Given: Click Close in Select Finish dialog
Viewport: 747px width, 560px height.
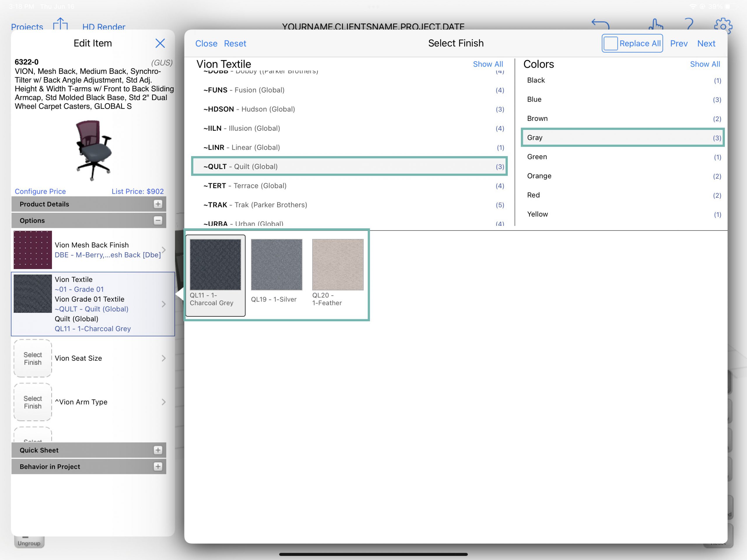Looking at the screenshot, I should 206,43.
